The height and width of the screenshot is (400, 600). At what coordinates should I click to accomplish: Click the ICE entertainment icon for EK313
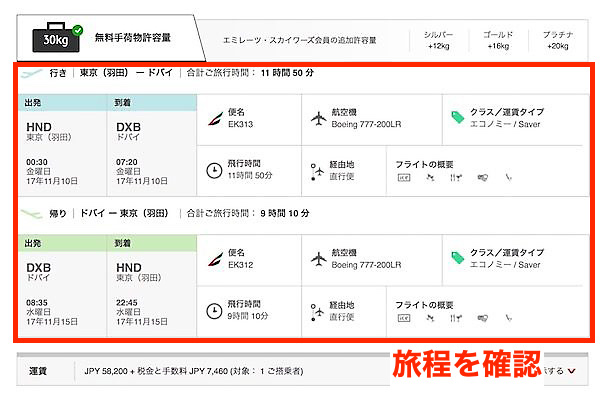[x=404, y=178]
